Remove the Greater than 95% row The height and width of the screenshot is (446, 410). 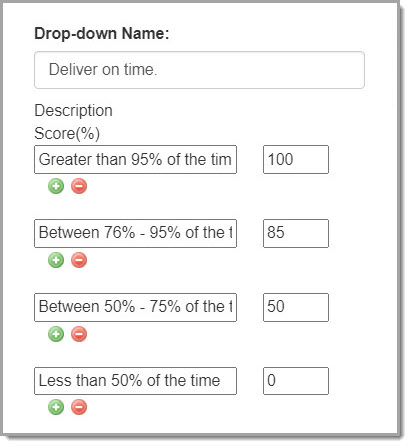coord(79,186)
